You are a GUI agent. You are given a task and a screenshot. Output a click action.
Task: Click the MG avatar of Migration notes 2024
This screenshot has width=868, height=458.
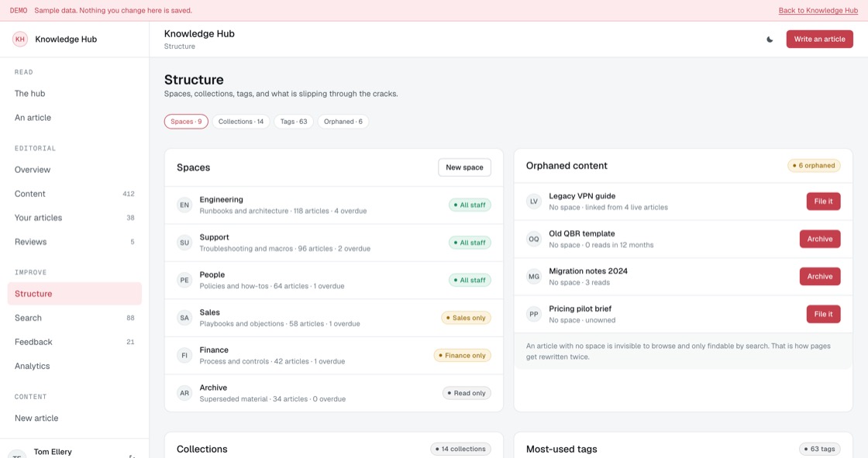(534, 277)
